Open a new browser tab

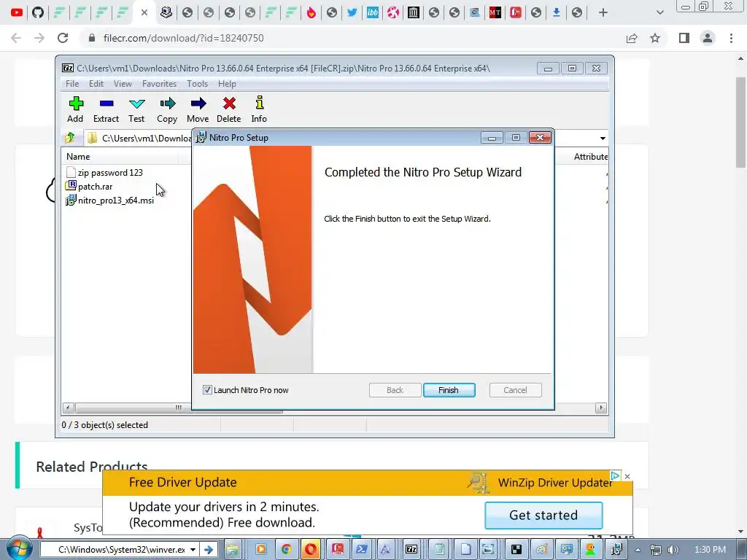603,13
